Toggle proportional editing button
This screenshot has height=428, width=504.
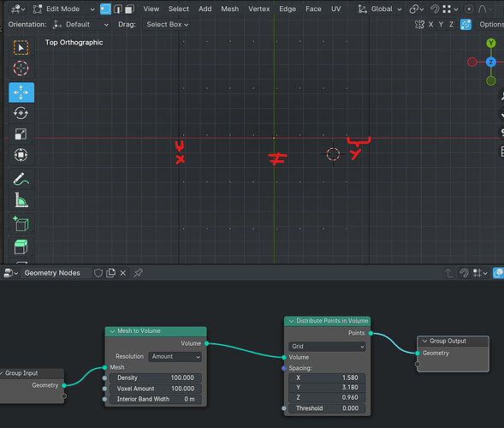[x=469, y=9]
